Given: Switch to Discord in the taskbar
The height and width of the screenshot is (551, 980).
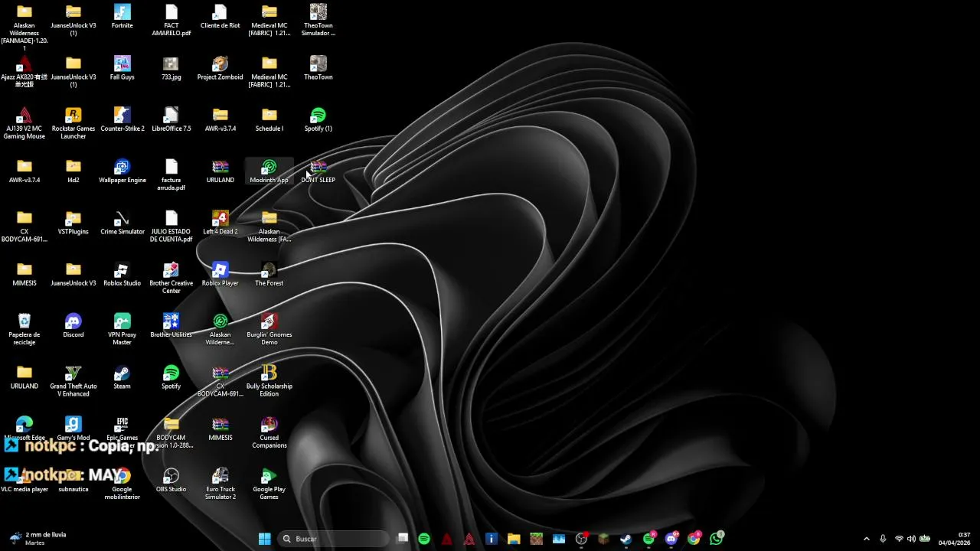Looking at the screenshot, I should [x=671, y=539].
